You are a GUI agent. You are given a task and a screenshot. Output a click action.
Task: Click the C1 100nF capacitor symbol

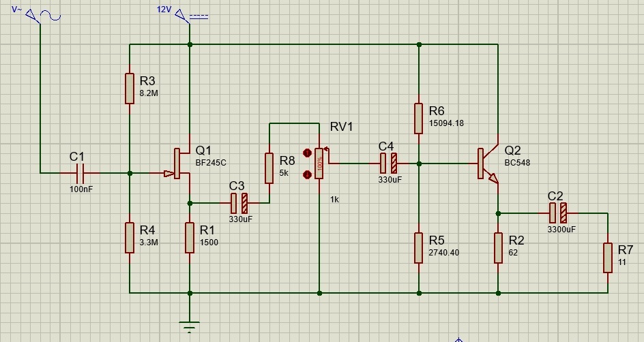[x=80, y=173]
